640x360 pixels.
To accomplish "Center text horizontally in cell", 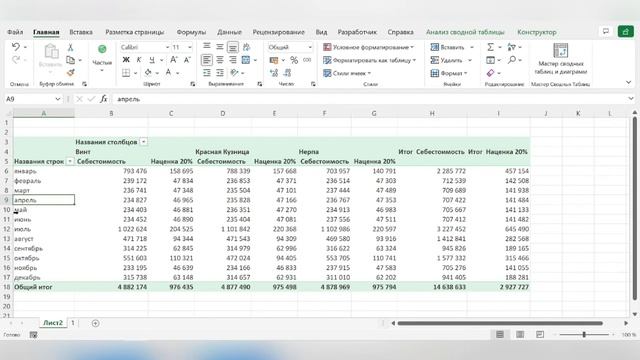I will pyautogui.click(x=220, y=60).
